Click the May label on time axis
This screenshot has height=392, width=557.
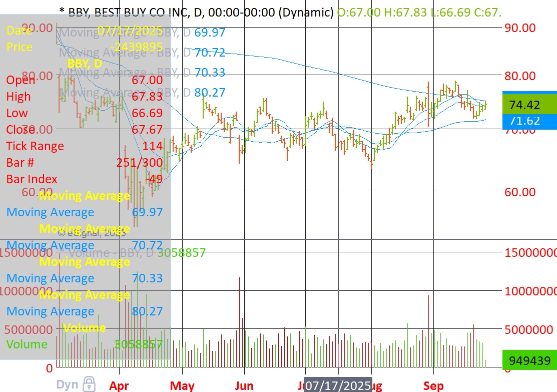(182, 386)
